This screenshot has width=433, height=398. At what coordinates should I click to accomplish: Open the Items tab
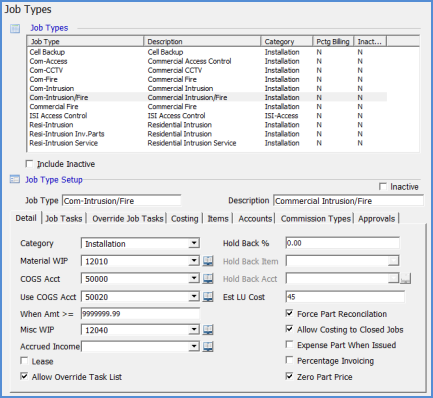pos(218,219)
